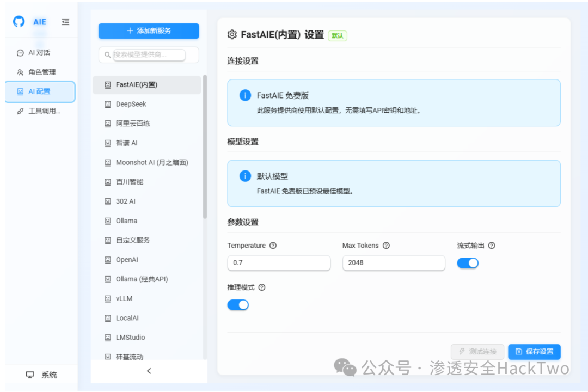The image size is (588, 392).
Task: Click the help icon beside 推理模式
Action: point(262,287)
